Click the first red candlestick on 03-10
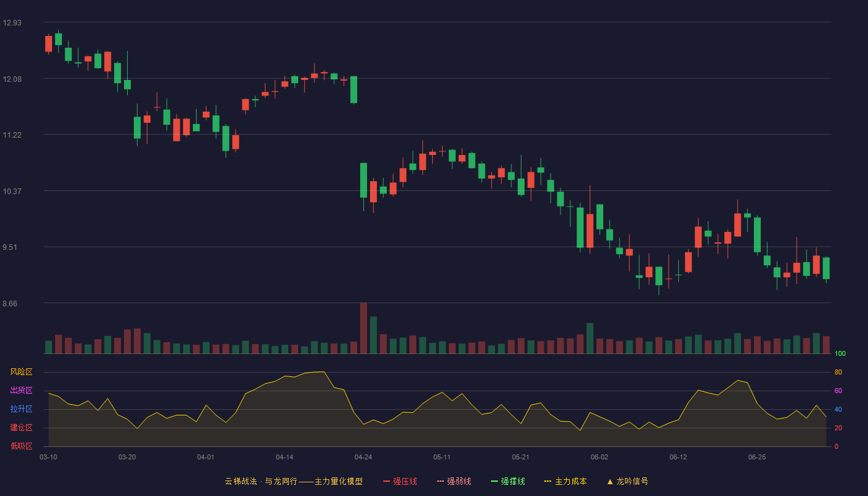This screenshot has width=868, height=496. [48, 43]
